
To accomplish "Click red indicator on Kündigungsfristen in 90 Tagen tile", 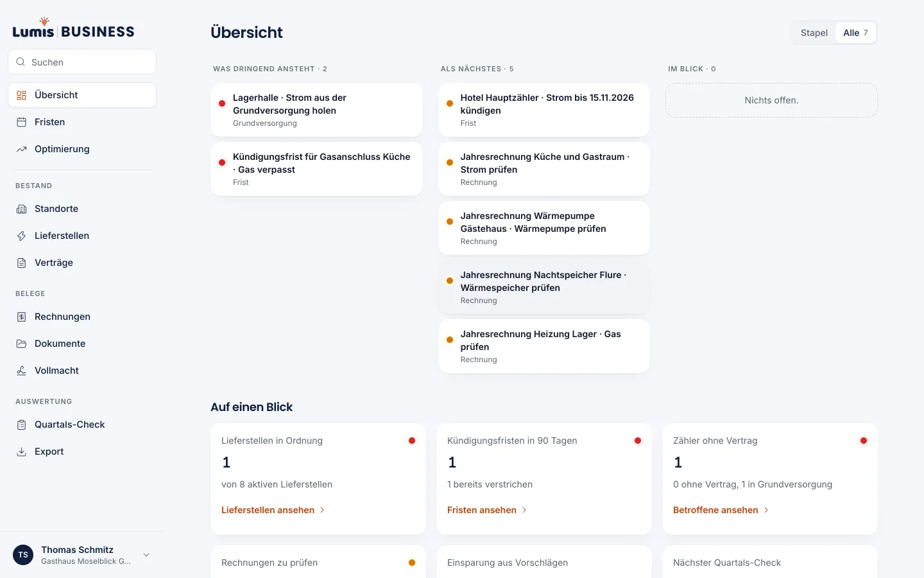I will tap(638, 441).
